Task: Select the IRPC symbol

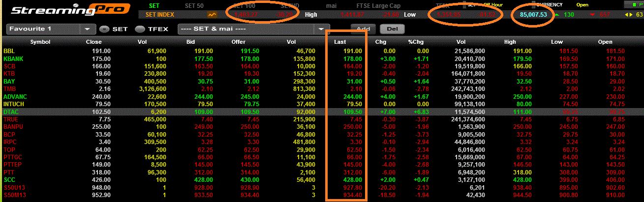Action: tap(10, 142)
